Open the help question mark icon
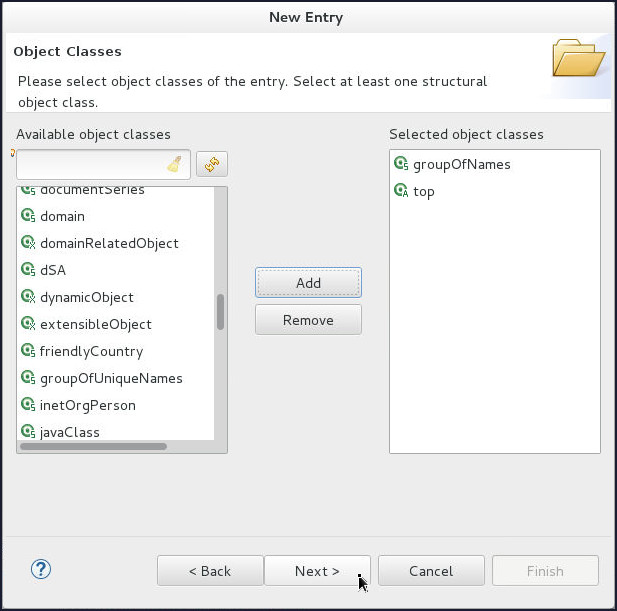Image resolution: width=617 pixels, height=611 pixels. 41,570
